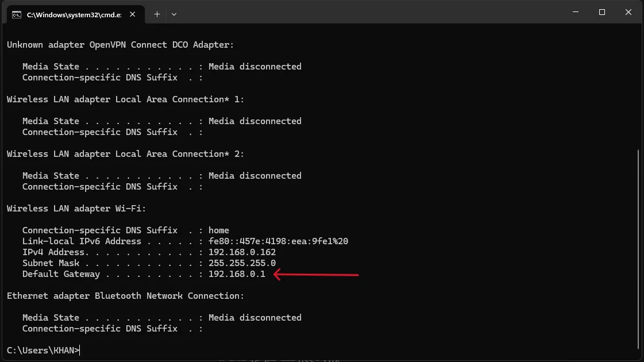Viewport: 644px width, 362px height.
Task: Click the 'Ethernet adapter Bluetooth Network Connection:' heading
Action: pyautogui.click(x=125, y=296)
